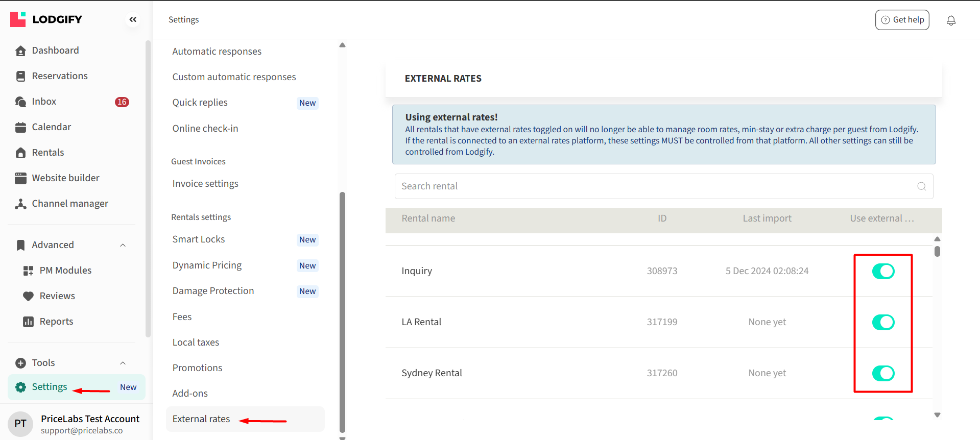
Task: Click the Dashboard house icon
Action: 20,51
